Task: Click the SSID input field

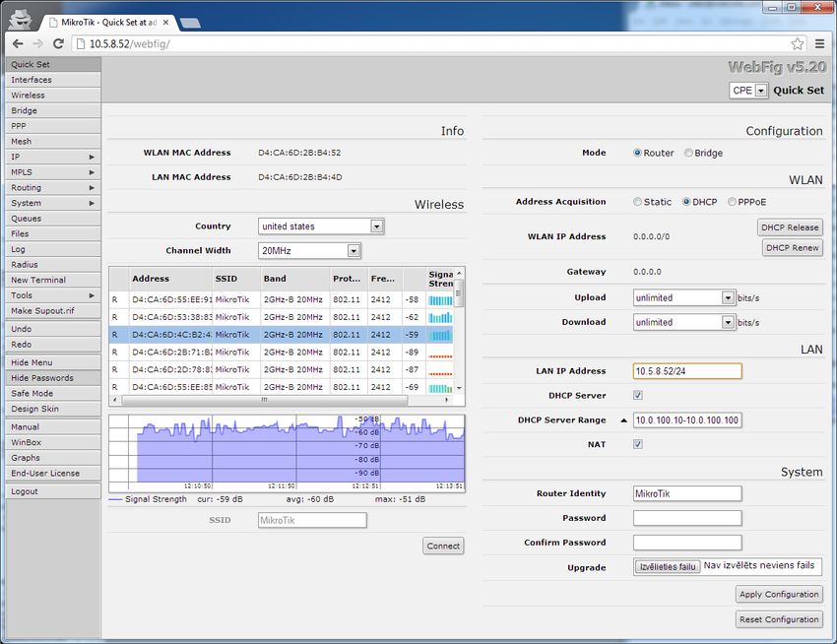Action: click(312, 520)
